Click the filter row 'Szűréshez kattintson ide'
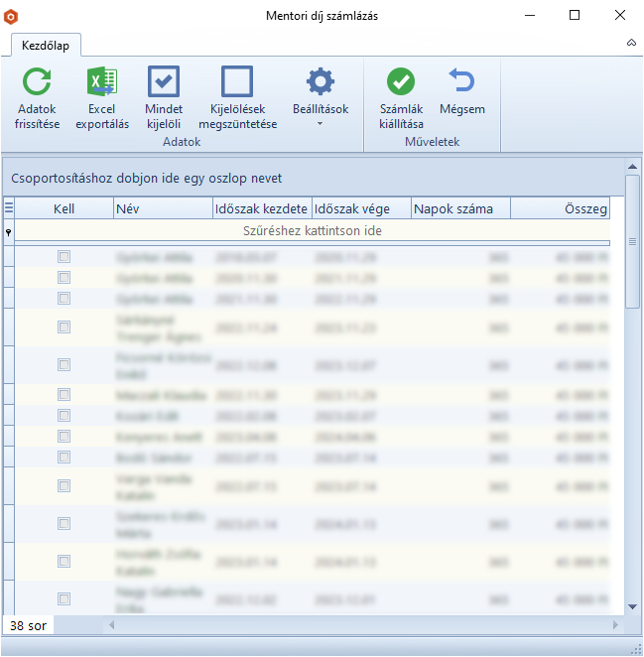Image resolution: width=644 pixels, height=657 pixels. point(312,230)
